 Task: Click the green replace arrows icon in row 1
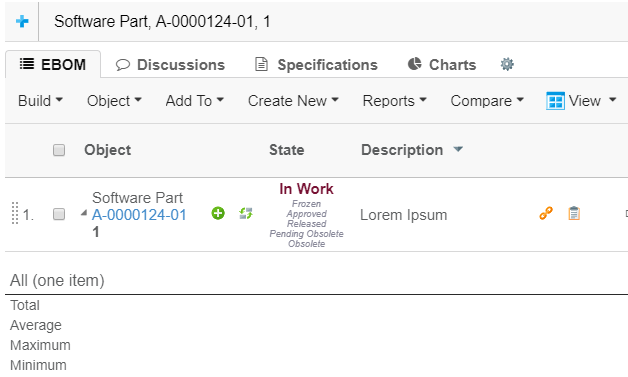(x=246, y=213)
